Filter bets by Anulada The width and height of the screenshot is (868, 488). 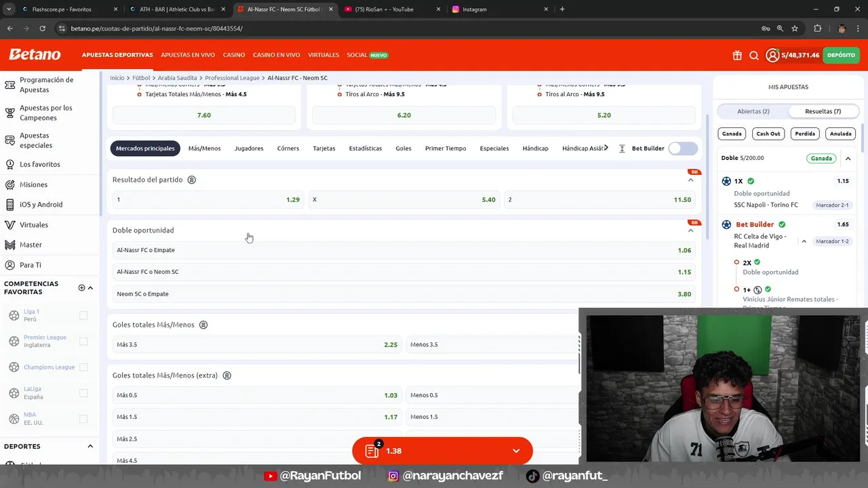(x=840, y=134)
